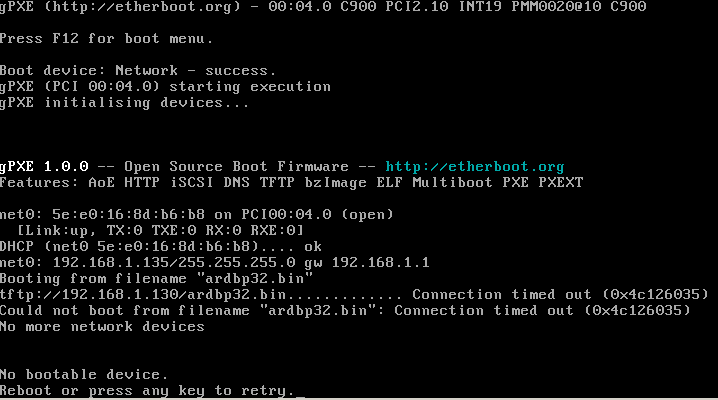Click 'No more network devices' text
This screenshot has width=718, height=400.
click(102, 327)
